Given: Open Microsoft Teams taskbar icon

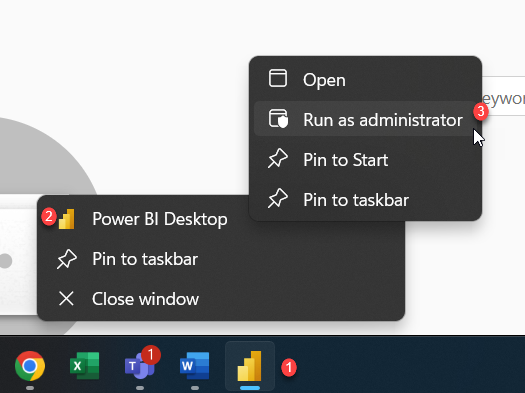Looking at the screenshot, I should point(140,366).
